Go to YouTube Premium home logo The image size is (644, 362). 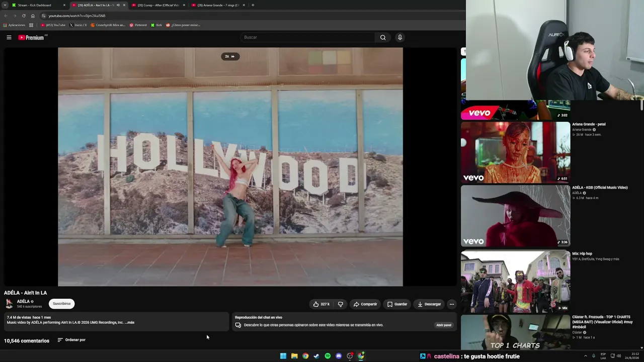[x=31, y=37]
